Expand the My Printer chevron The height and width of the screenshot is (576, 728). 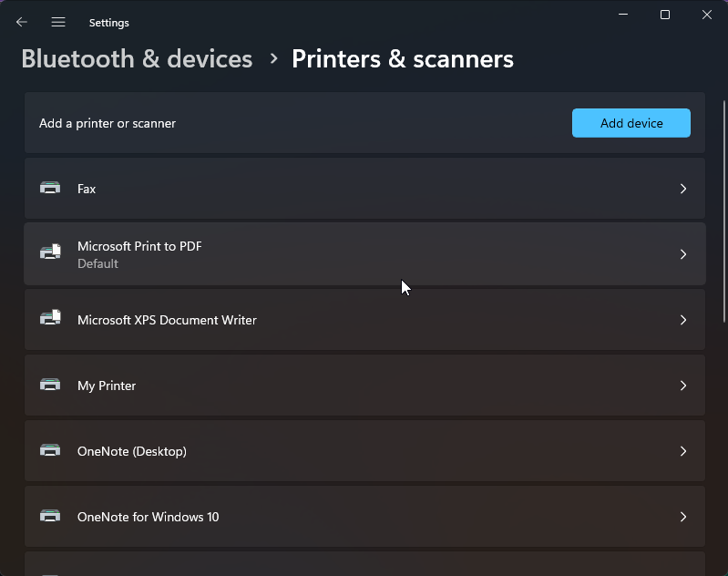click(x=683, y=386)
